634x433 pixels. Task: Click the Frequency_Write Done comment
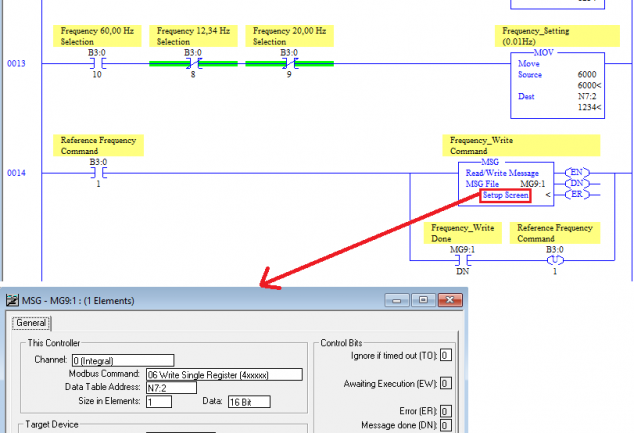click(463, 233)
